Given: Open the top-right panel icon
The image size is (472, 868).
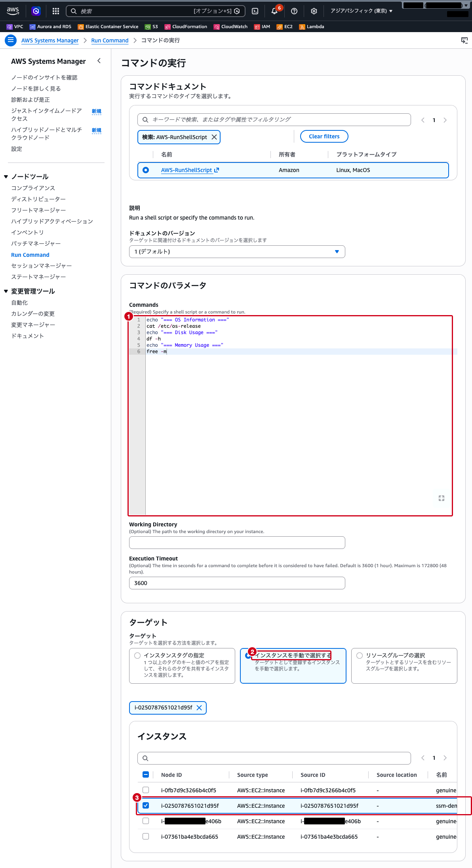Looking at the screenshot, I should click(x=464, y=40).
